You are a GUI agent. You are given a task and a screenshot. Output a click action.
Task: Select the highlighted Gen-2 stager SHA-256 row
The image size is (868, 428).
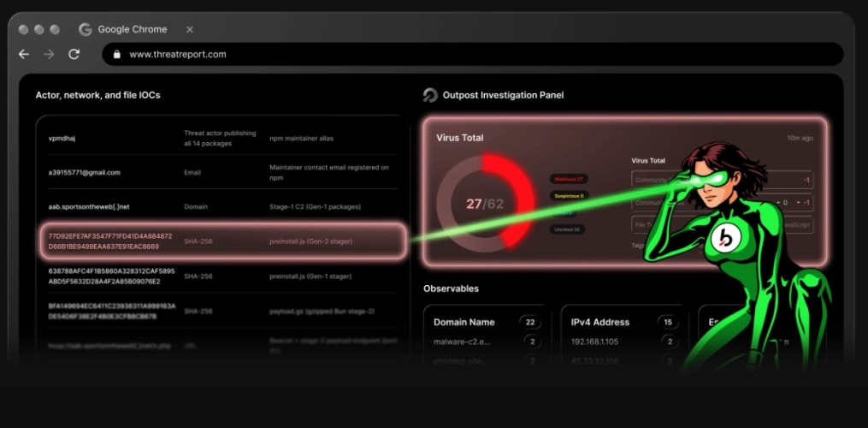point(223,241)
